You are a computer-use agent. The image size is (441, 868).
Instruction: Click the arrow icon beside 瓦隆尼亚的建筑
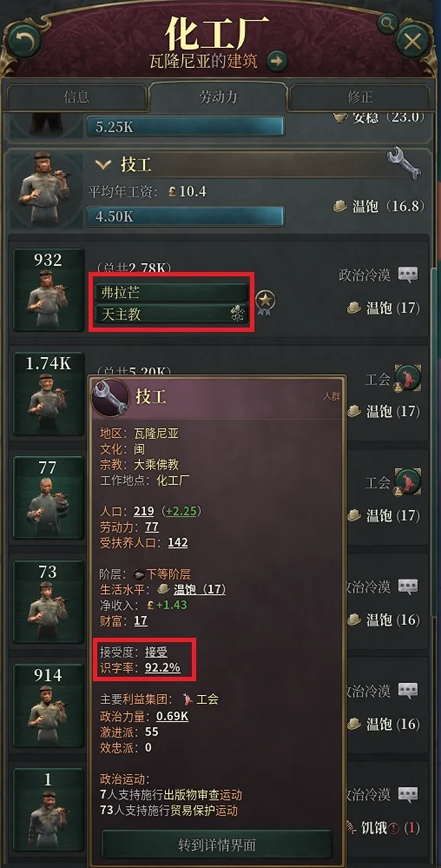[x=277, y=61]
